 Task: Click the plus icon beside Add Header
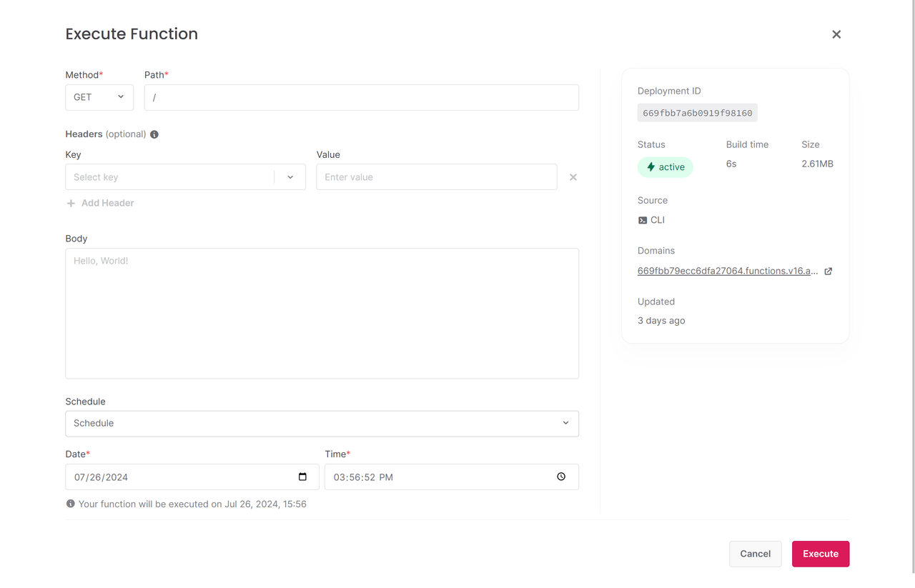tap(71, 204)
